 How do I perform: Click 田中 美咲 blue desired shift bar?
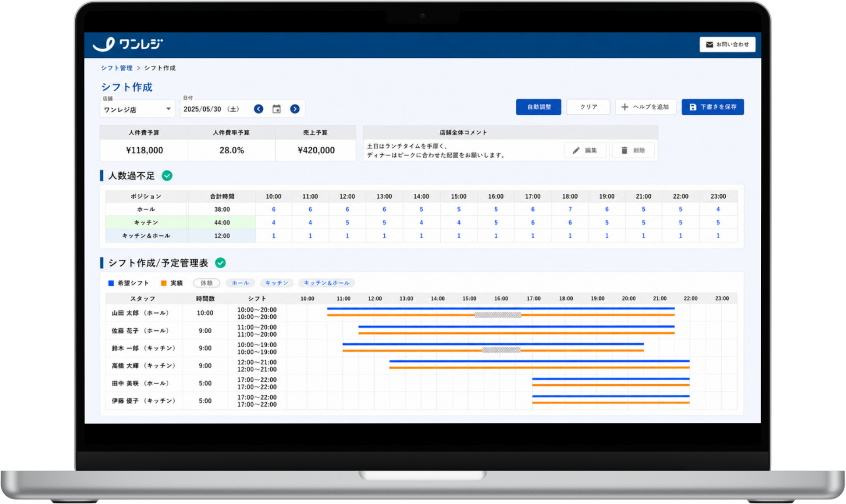pos(611,379)
